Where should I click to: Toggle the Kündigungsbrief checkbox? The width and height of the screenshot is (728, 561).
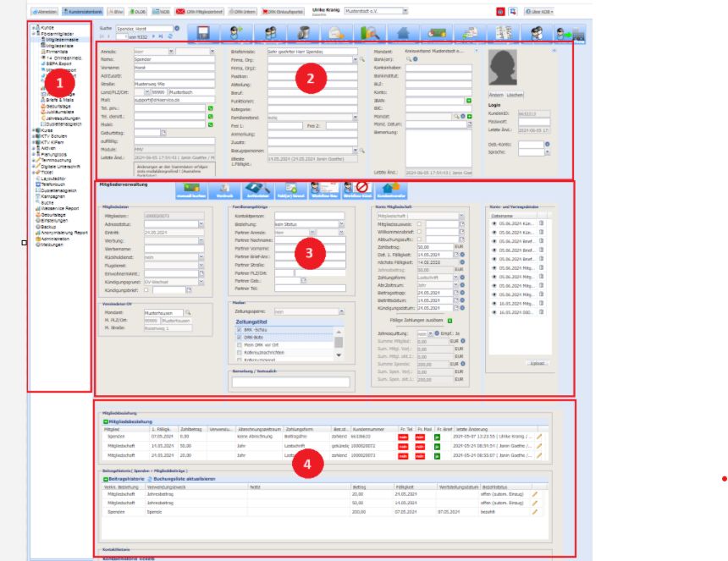[146, 289]
